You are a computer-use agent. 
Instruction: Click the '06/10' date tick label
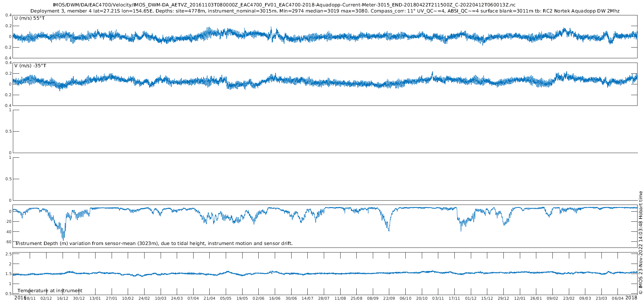406,299
